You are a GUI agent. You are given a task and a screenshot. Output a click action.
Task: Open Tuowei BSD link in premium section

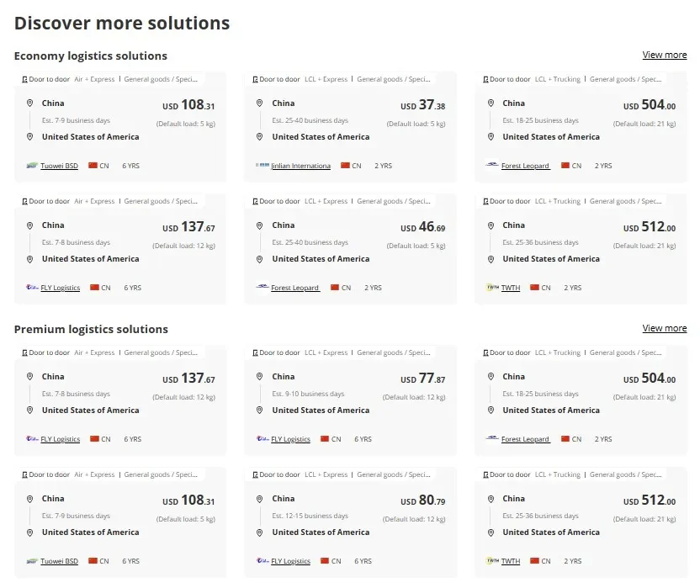pos(59,561)
